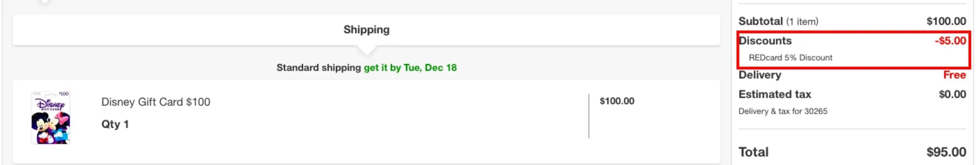Click the red -$5.00 discount amount
The width and height of the screenshot is (980, 165).
tap(950, 41)
